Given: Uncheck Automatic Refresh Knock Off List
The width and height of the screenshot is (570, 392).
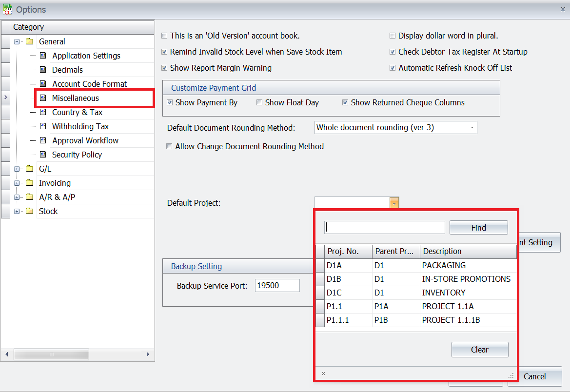Looking at the screenshot, I should coord(393,68).
